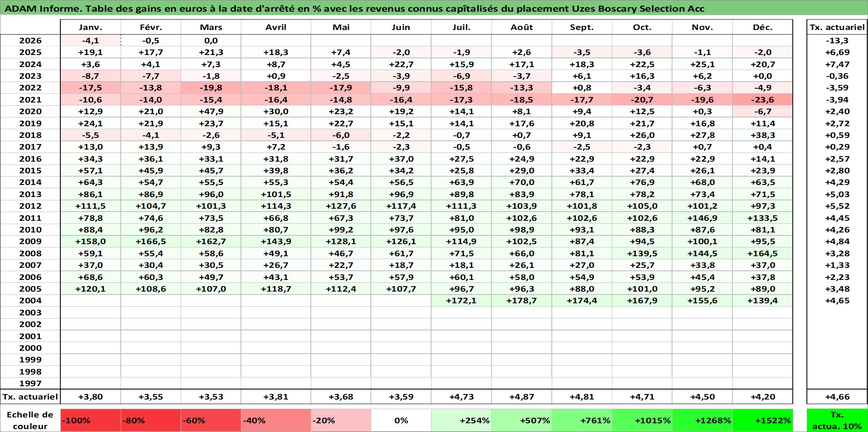This screenshot has height=432, width=868.
Task: Click the +4,66 overall actuarial rate
Action: coord(837,397)
